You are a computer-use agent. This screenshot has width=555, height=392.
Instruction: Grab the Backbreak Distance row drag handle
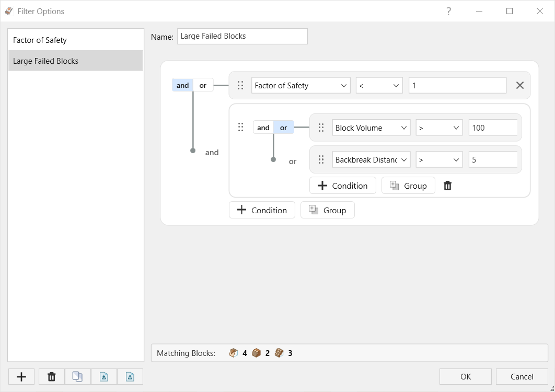[x=321, y=159]
